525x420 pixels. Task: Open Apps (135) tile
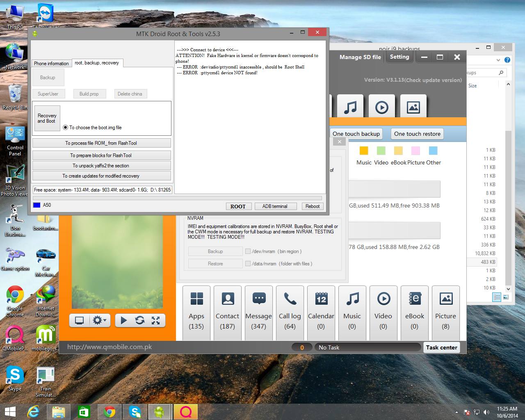[x=196, y=313]
